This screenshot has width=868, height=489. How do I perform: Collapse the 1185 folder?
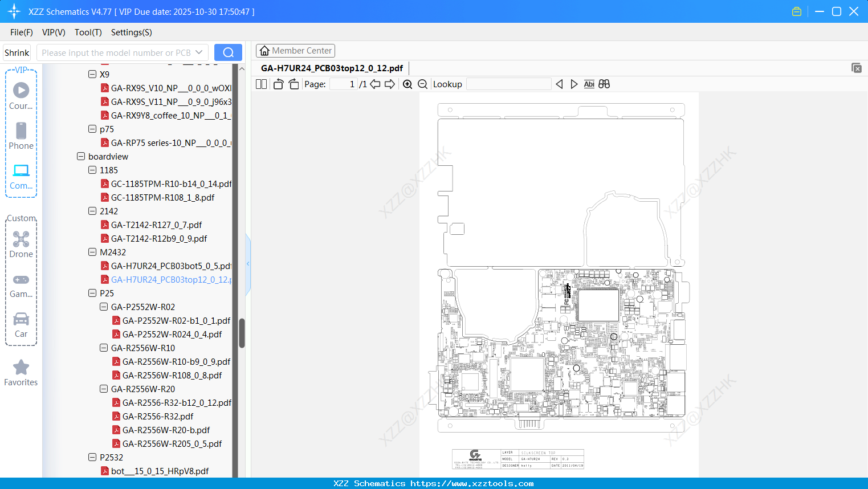pyautogui.click(x=92, y=170)
